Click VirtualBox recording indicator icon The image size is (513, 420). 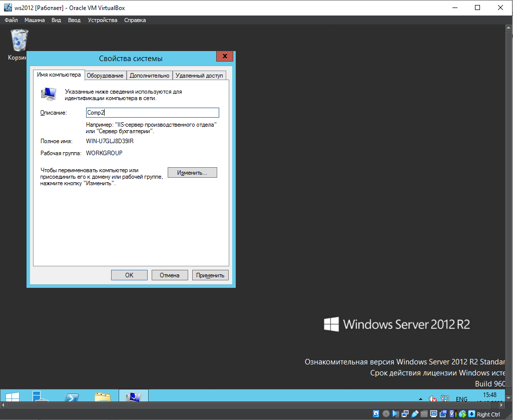tap(443, 414)
